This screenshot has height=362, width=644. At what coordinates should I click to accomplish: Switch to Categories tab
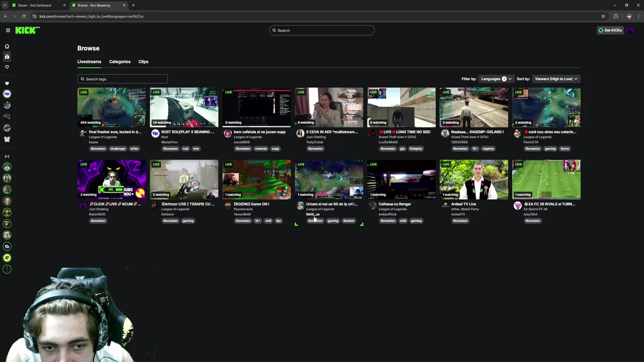tap(120, 61)
